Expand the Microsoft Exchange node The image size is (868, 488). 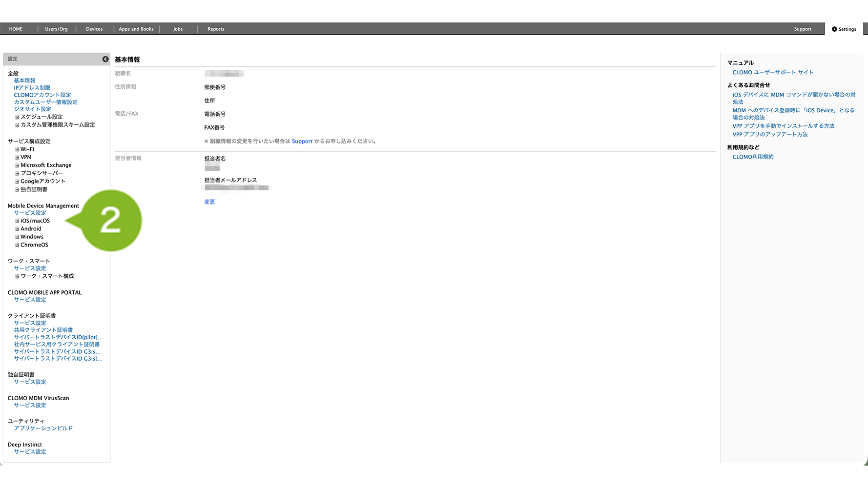point(17,165)
